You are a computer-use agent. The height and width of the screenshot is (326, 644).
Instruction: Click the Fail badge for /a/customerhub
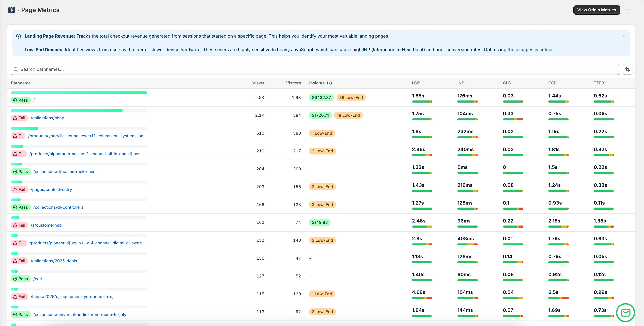[19, 225]
